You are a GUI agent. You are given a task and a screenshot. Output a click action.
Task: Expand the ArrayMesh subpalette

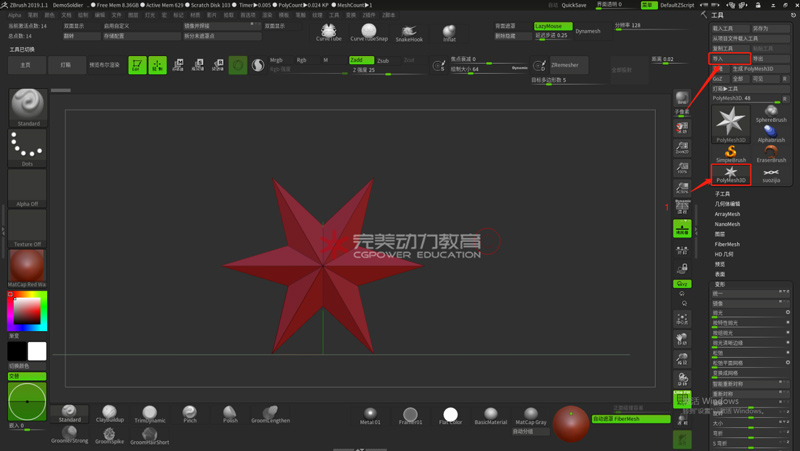(x=727, y=213)
